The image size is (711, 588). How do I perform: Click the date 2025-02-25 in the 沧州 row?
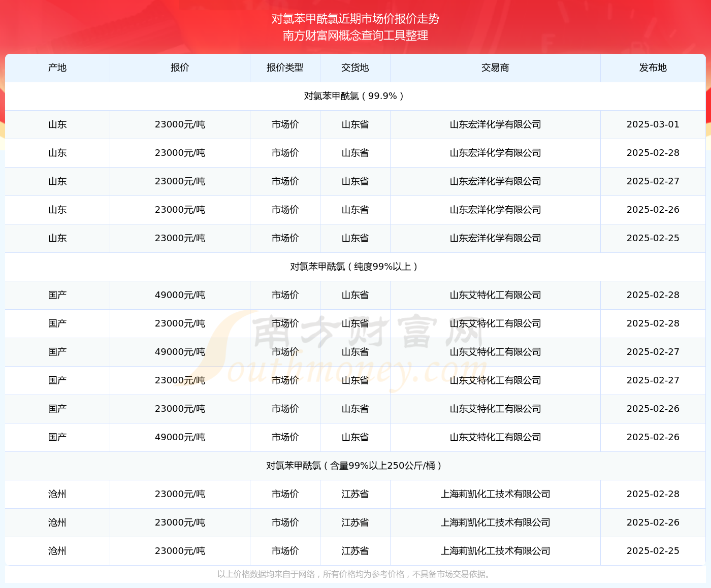[x=653, y=551]
